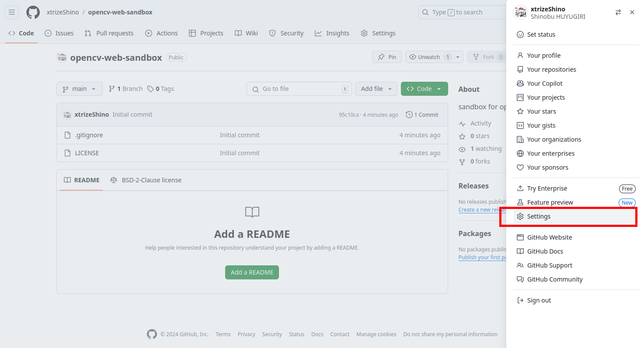
Task: Select the .gitignore file icon
Action: (67, 135)
